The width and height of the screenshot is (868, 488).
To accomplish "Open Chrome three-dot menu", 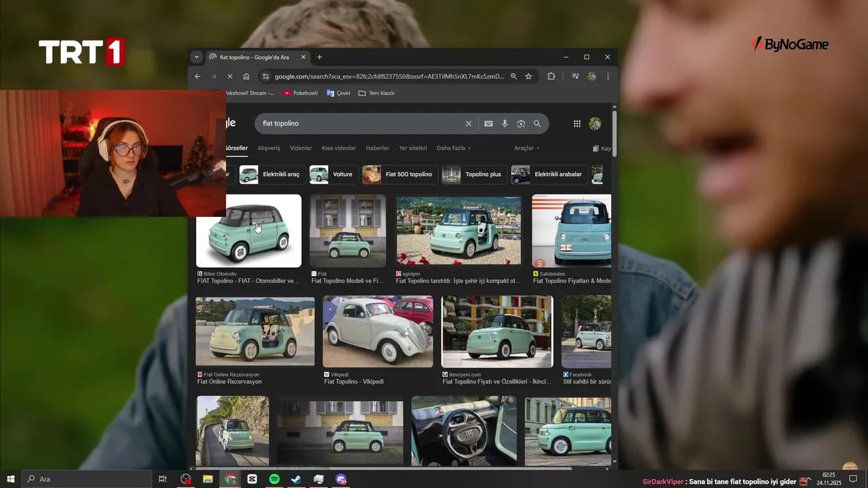I will pyautogui.click(x=608, y=77).
